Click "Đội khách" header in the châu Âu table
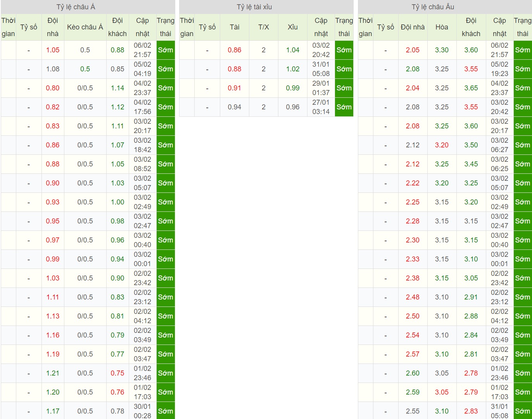The height and width of the screenshot is (419, 532). pyautogui.click(x=471, y=27)
